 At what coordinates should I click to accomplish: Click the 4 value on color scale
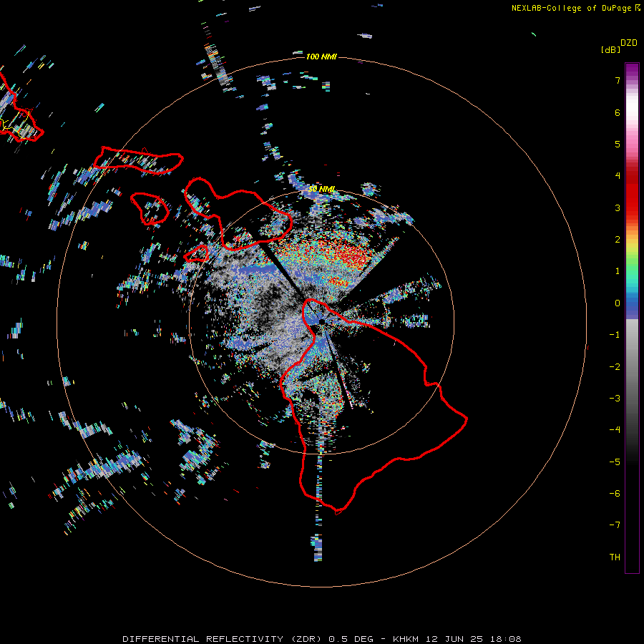(x=618, y=176)
